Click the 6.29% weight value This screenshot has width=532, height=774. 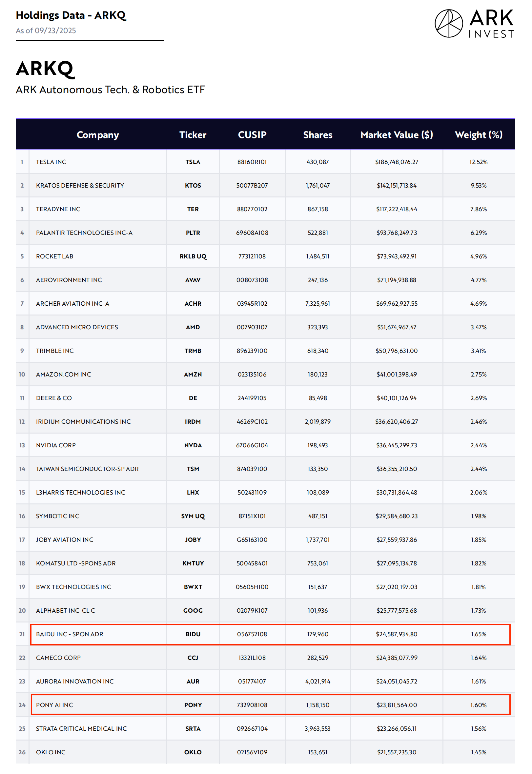click(479, 233)
